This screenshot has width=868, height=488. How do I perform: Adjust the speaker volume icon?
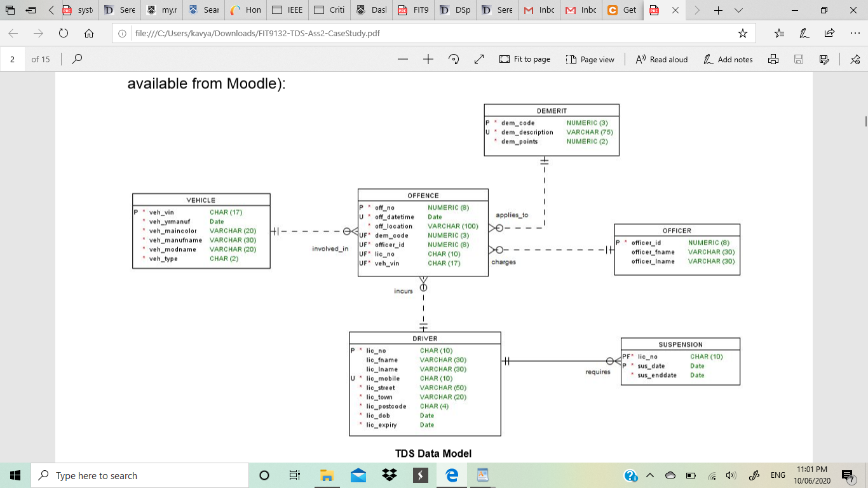pyautogui.click(x=730, y=475)
